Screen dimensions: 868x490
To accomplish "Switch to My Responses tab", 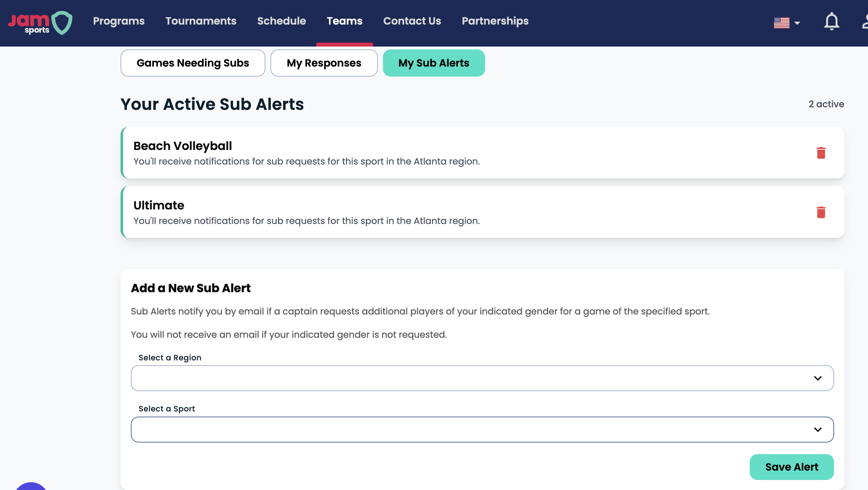I will 324,63.
